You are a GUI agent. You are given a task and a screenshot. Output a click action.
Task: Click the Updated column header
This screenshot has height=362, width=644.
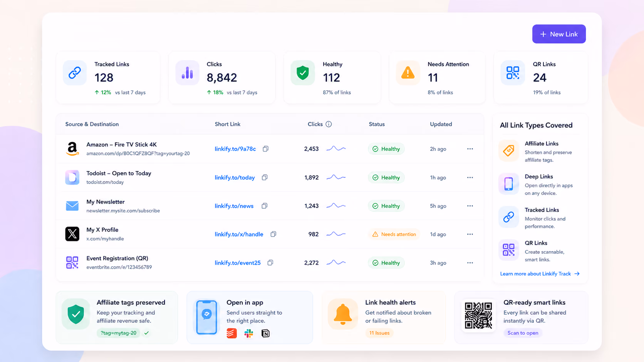(x=441, y=124)
